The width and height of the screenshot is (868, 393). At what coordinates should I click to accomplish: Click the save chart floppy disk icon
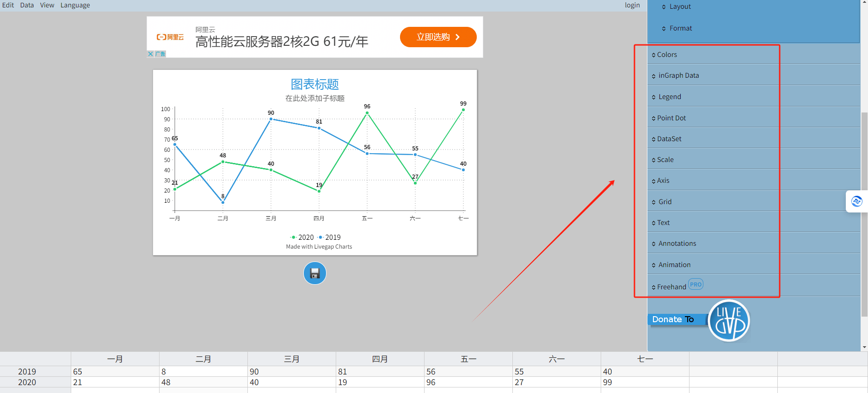click(315, 273)
